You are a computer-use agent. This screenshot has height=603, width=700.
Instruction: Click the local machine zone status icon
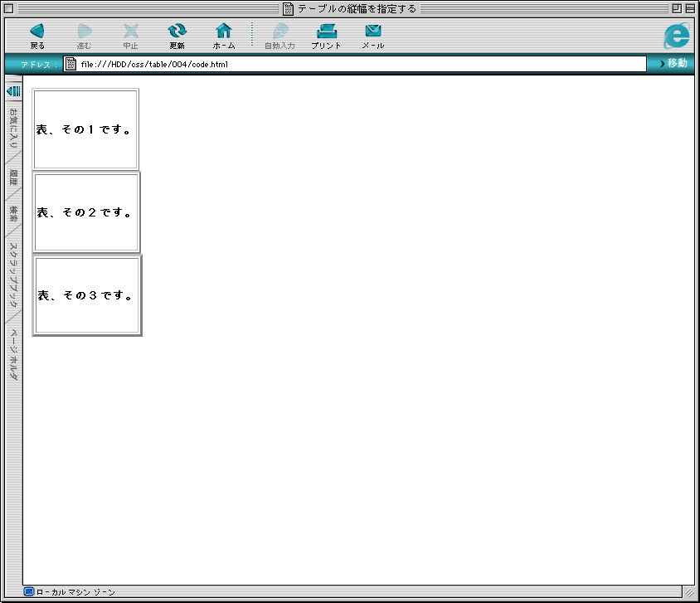click(x=28, y=592)
